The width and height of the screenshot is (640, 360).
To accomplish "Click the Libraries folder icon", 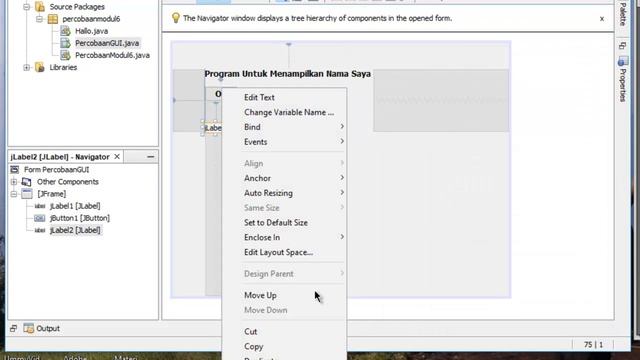I will click(x=40, y=67).
